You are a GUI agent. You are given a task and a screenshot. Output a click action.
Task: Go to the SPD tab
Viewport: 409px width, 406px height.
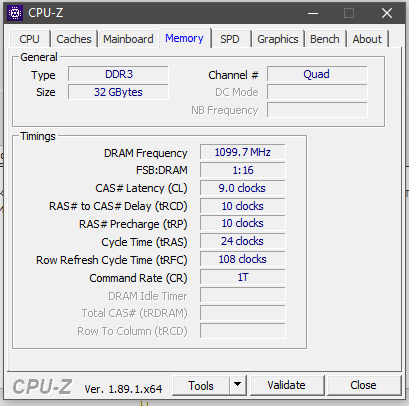click(230, 39)
